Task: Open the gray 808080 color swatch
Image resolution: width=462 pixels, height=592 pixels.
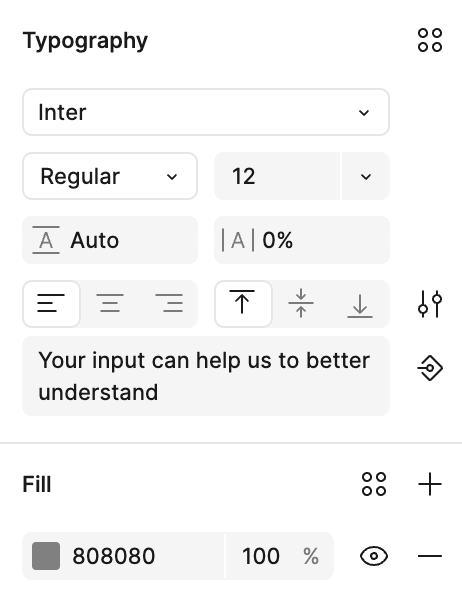Action: 46,556
